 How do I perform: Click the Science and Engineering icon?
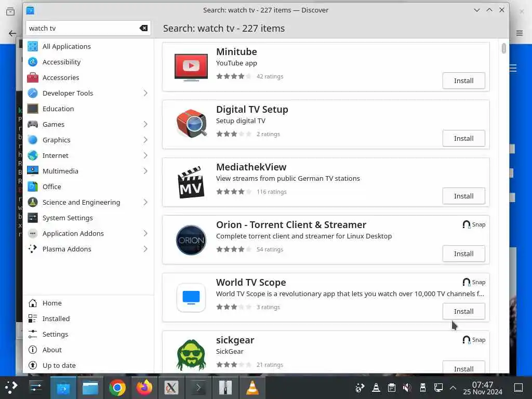click(33, 203)
